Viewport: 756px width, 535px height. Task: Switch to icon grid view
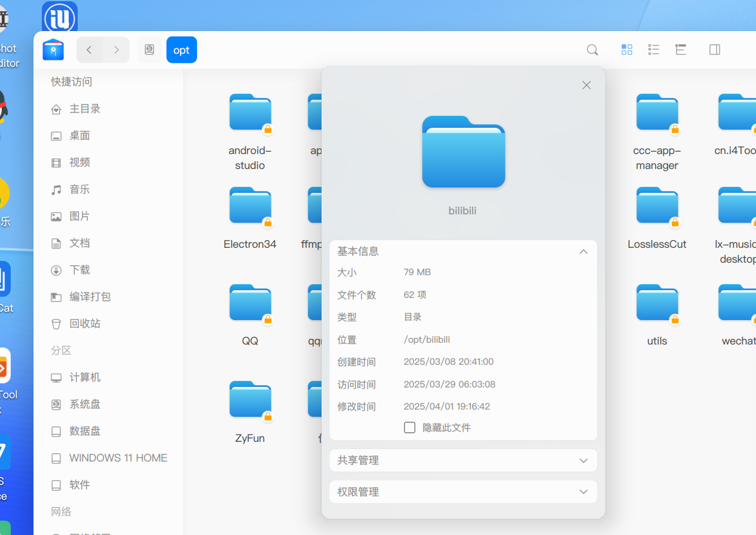[627, 50]
